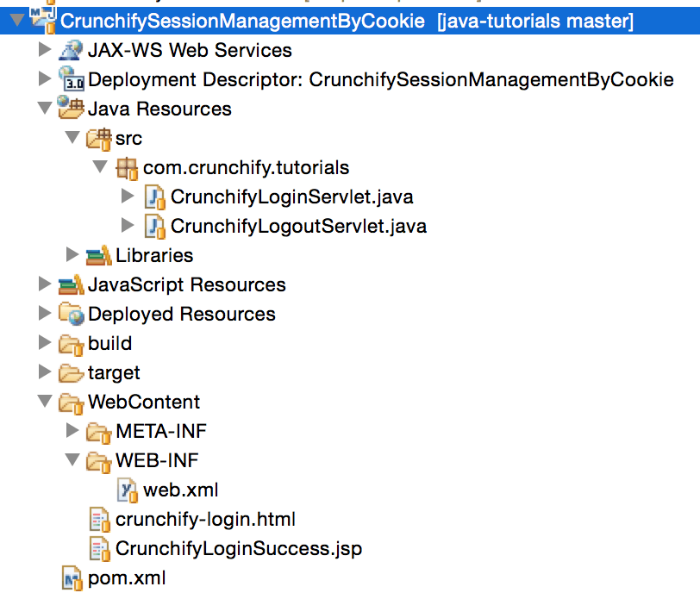Click the web.xml file icon
This screenshot has height=593, width=700.
(x=128, y=490)
